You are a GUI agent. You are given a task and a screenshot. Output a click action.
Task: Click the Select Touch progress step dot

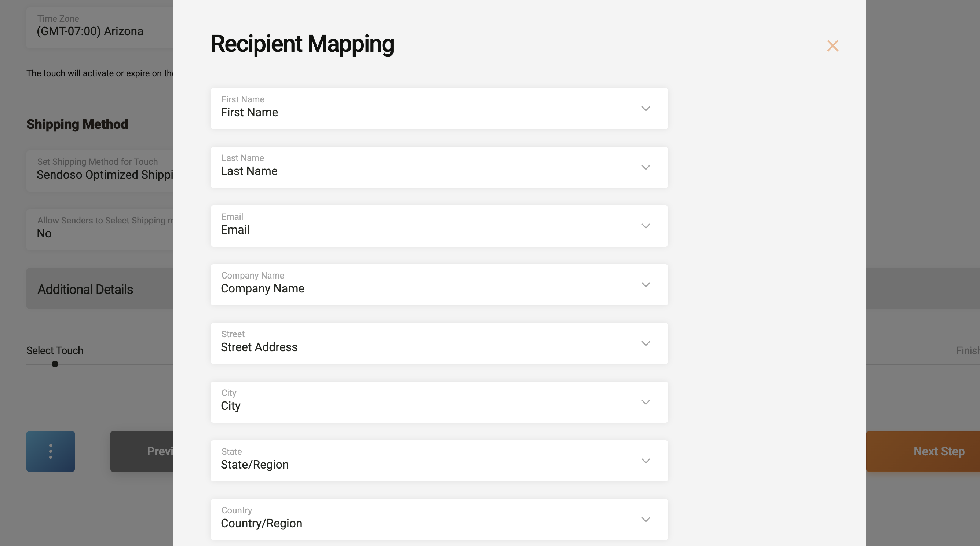click(x=55, y=364)
